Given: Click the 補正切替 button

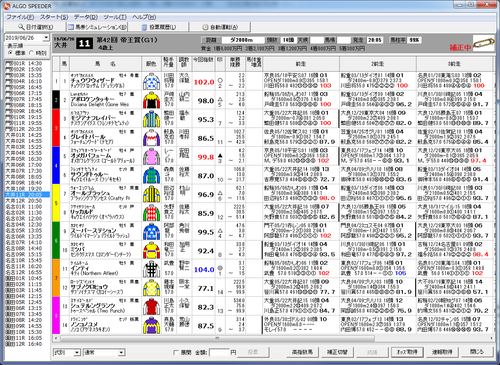Looking at the screenshot, I should pos(337,352).
